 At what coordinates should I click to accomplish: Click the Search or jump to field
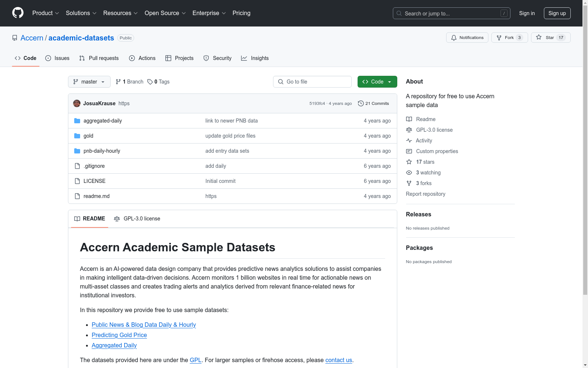(452, 13)
